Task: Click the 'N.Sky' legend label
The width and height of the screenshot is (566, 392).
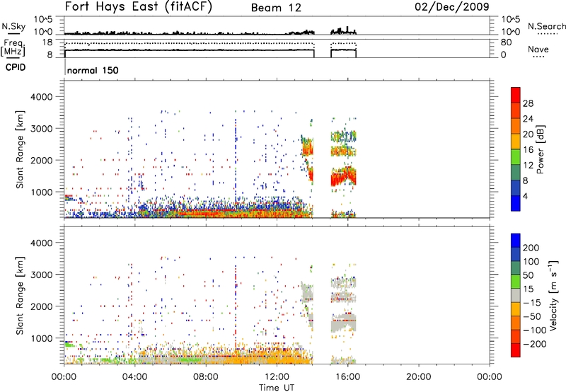Action: pyautogui.click(x=13, y=26)
